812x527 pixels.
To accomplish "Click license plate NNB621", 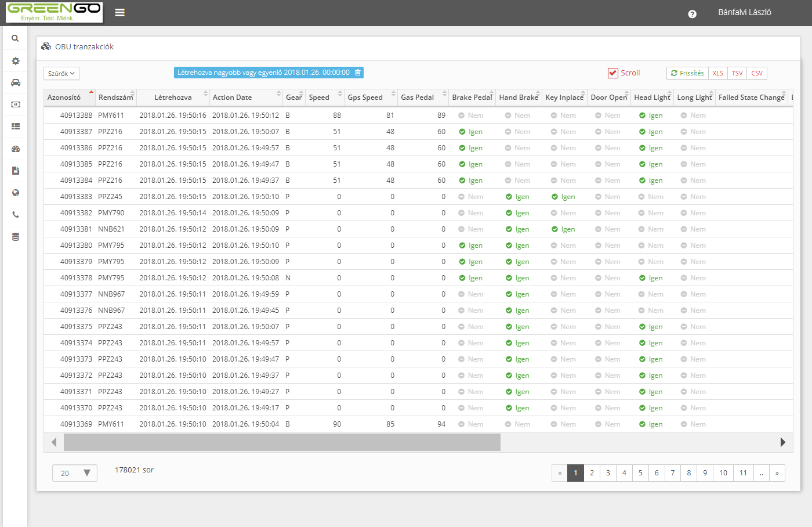I will (111, 229).
